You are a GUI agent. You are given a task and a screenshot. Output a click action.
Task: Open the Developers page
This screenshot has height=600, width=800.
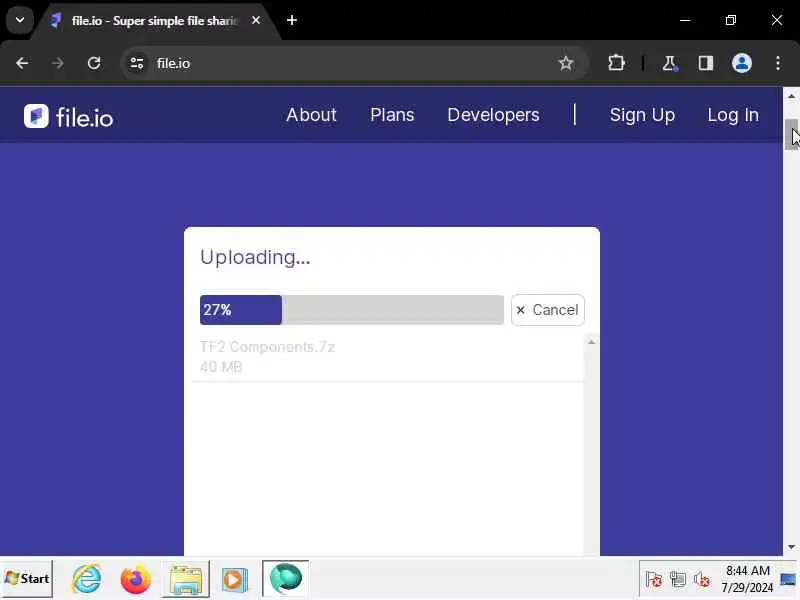pos(493,115)
